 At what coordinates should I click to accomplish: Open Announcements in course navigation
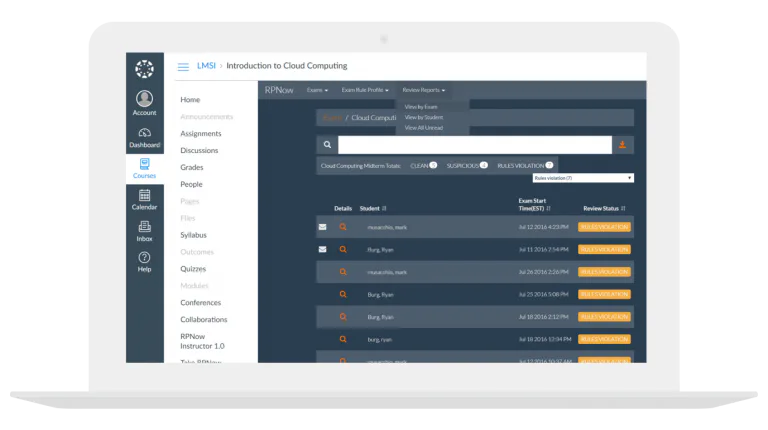207,117
